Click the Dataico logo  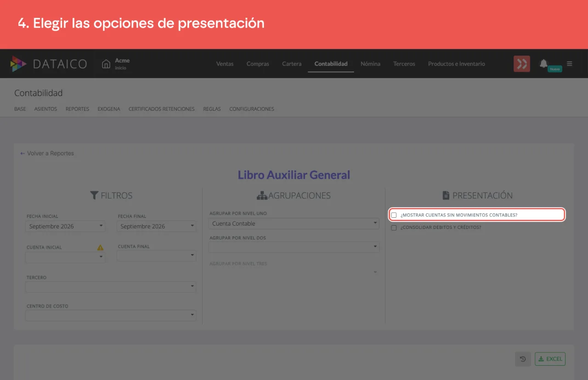click(x=49, y=64)
